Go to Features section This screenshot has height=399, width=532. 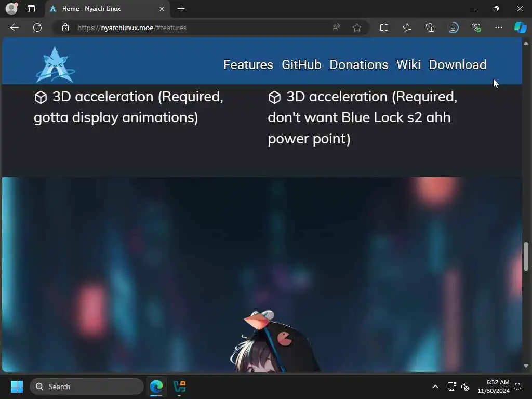(x=248, y=64)
